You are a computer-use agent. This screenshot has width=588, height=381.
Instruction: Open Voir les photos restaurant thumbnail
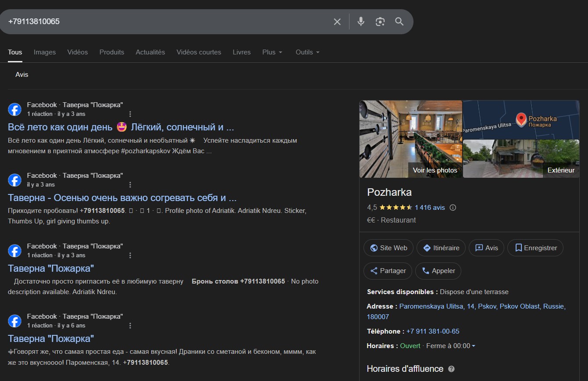point(410,139)
